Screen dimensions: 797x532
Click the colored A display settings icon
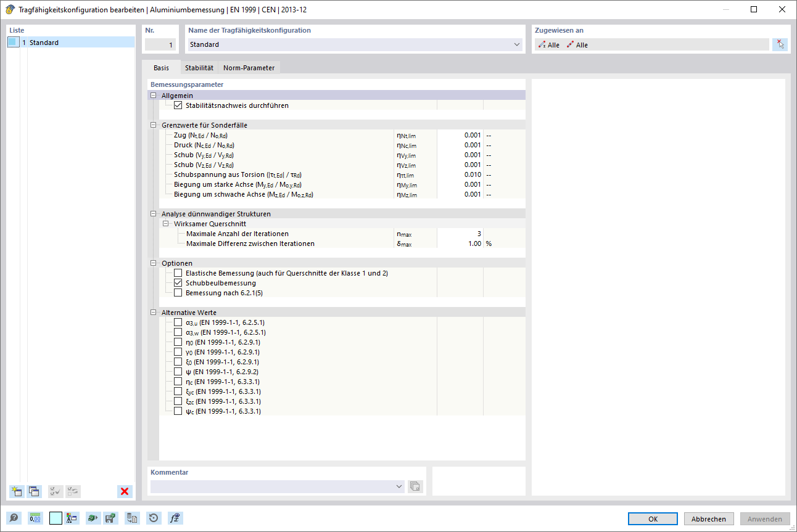[72, 518]
